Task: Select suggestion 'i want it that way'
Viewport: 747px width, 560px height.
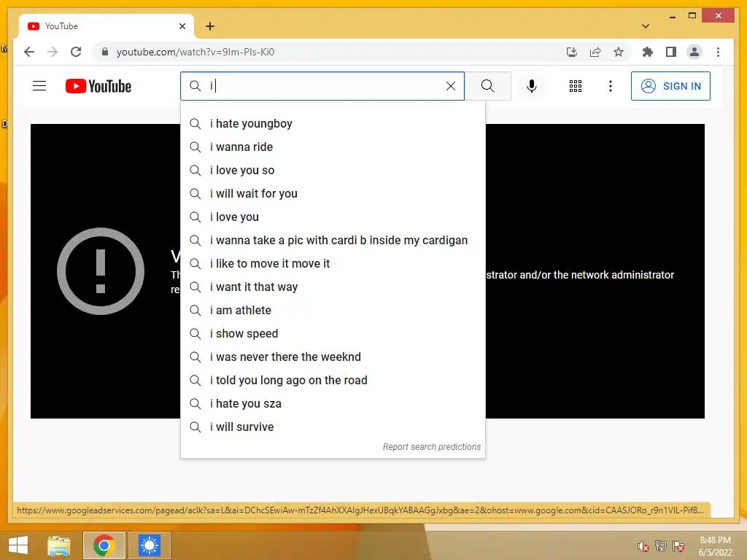Action: [333, 287]
